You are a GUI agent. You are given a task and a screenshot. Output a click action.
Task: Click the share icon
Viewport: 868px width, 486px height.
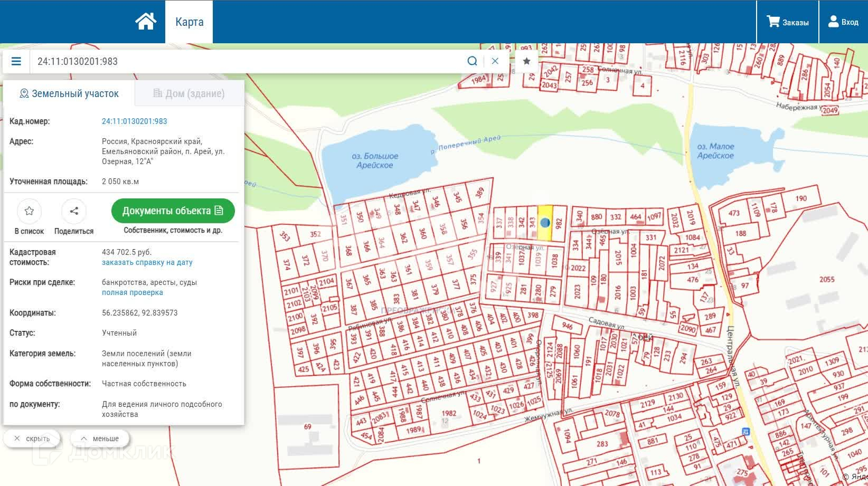coord(74,211)
